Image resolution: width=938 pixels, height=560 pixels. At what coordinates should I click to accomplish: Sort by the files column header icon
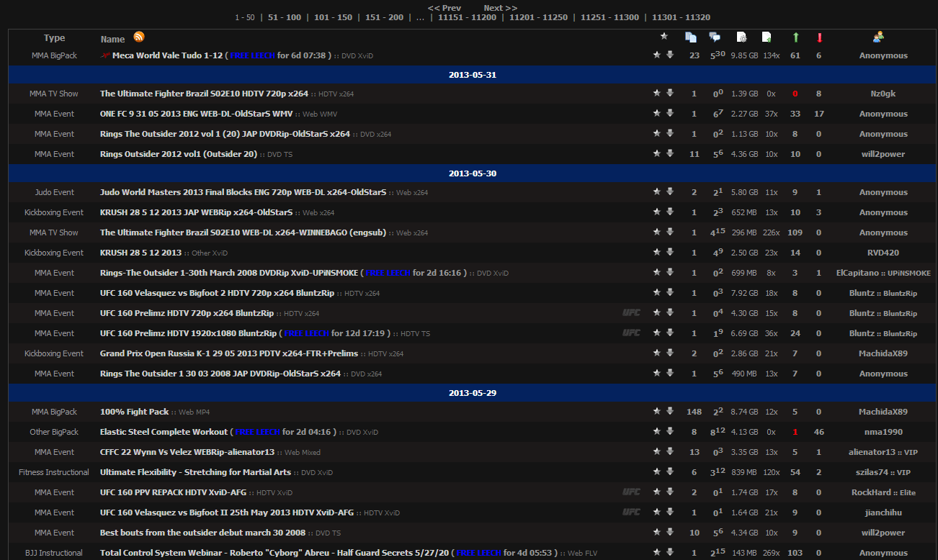click(691, 37)
